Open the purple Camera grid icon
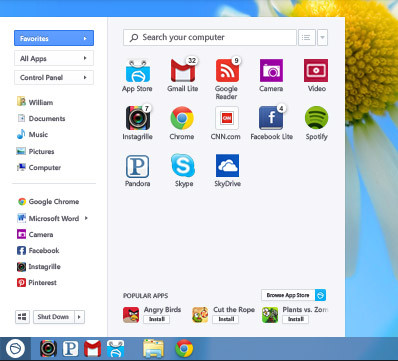This screenshot has width=398, height=361. [271, 71]
